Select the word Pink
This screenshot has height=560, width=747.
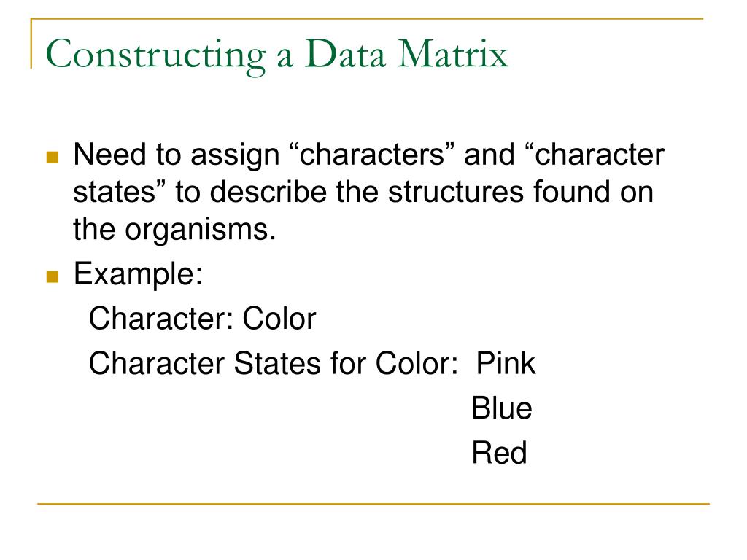[x=506, y=365]
